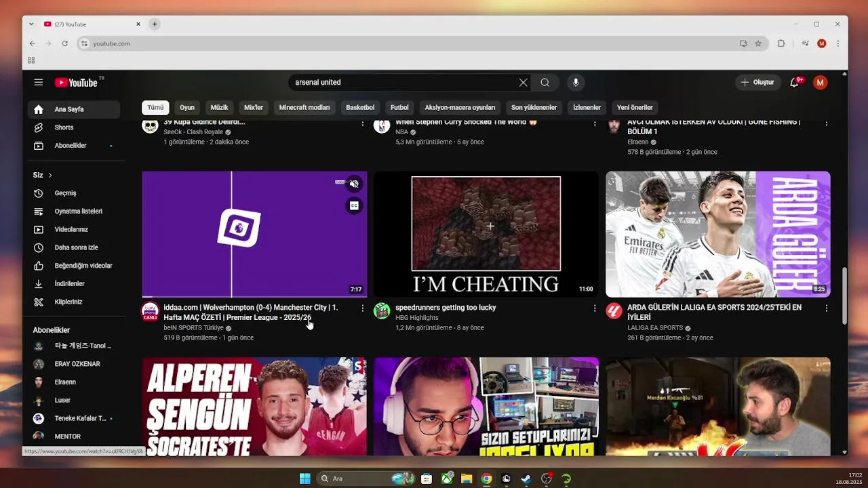Open Daha sonra izle list
The width and height of the screenshot is (868, 488).
pyautogui.click(x=74, y=247)
